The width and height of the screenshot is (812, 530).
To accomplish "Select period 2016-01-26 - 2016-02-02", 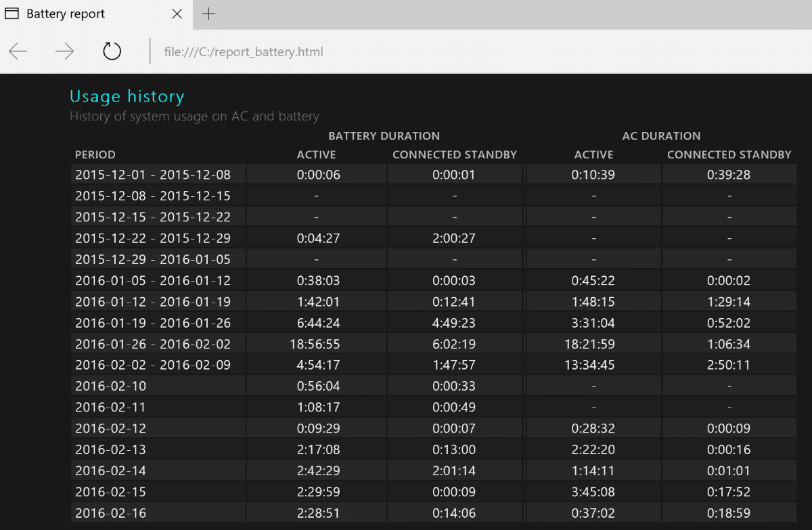I will coord(153,344).
